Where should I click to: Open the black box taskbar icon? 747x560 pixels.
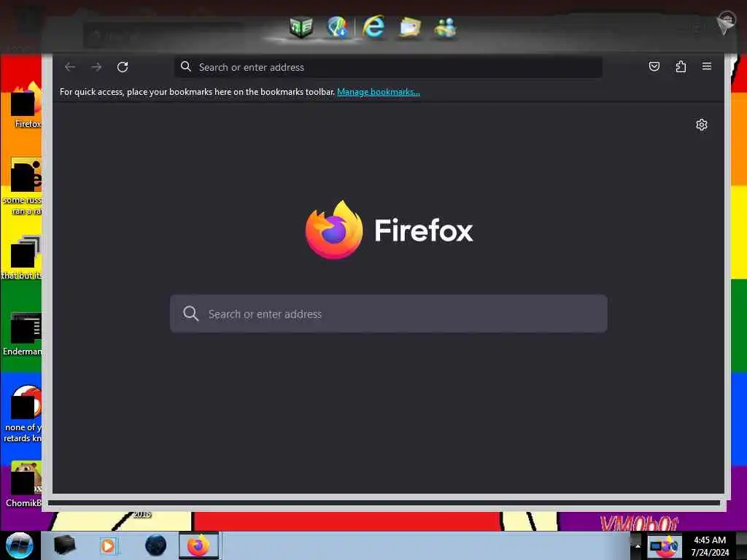[x=64, y=545]
